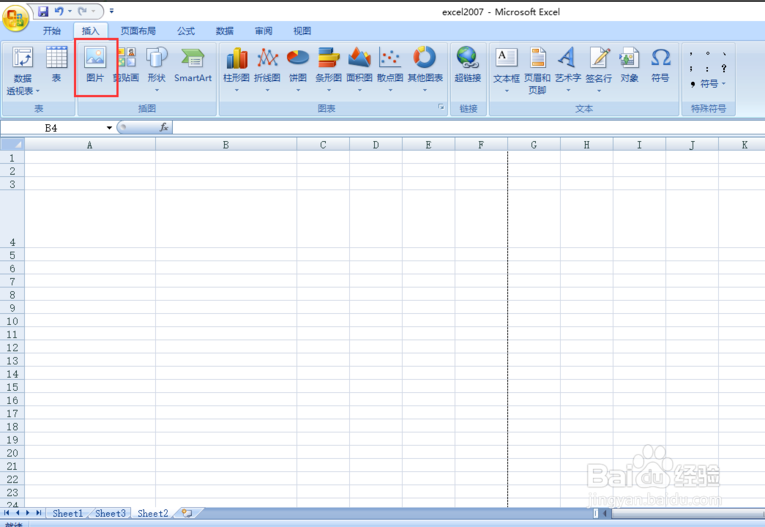
Task: Click the Name Box showing B4
Action: 52,128
